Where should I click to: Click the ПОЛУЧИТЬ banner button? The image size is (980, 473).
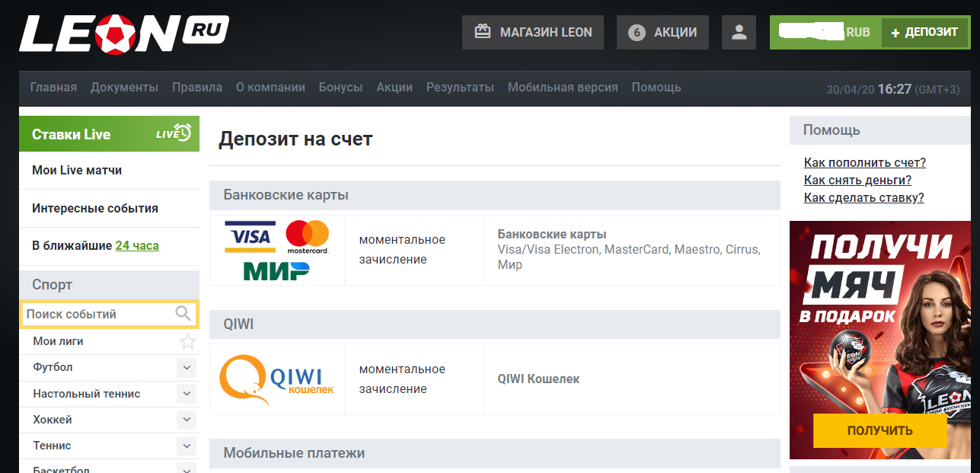pyautogui.click(x=879, y=430)
